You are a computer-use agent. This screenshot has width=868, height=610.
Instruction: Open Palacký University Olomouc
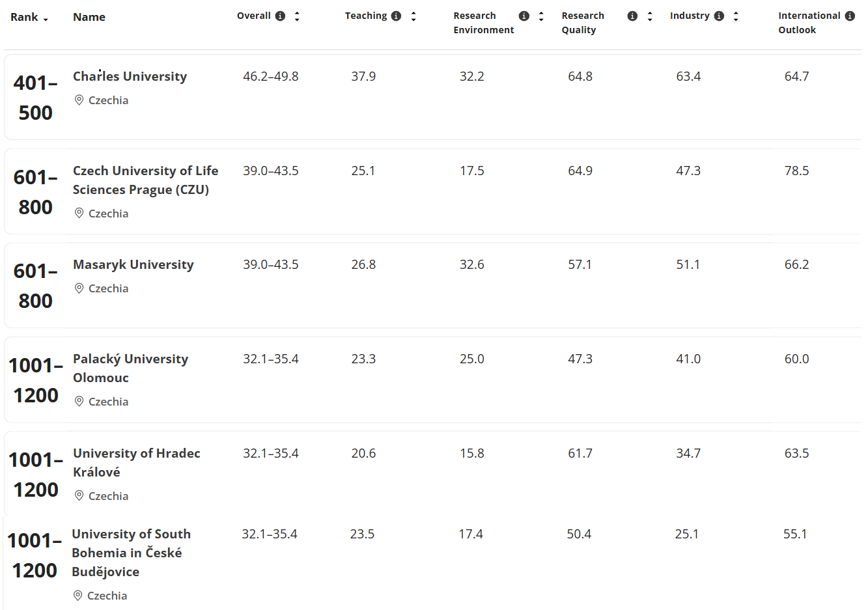130,368
